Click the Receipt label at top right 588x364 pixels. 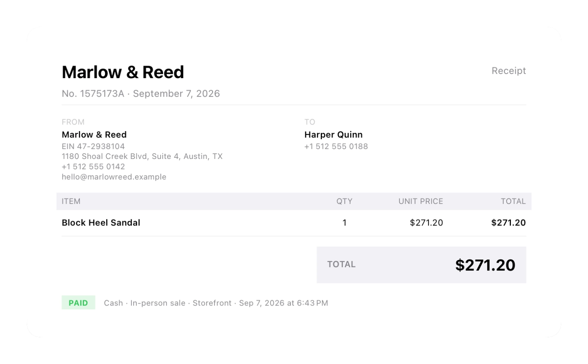click(509, 71)
